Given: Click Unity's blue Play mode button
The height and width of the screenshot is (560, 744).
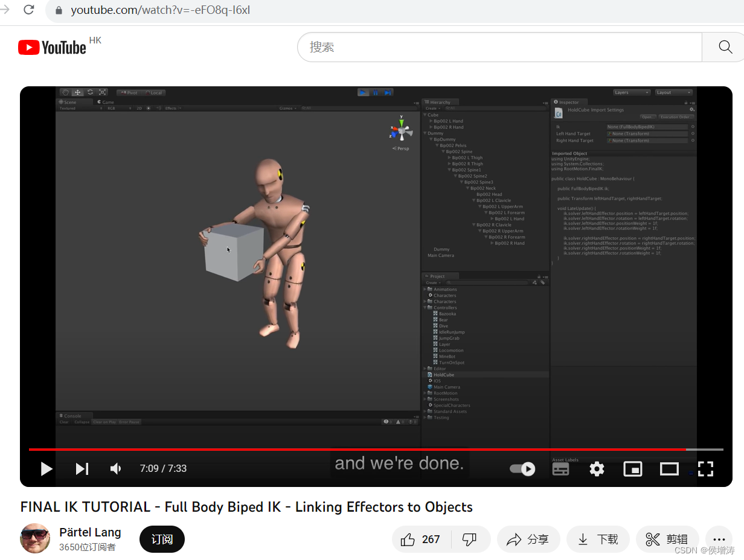Looking at the screenshot, I should pos(364,92).
